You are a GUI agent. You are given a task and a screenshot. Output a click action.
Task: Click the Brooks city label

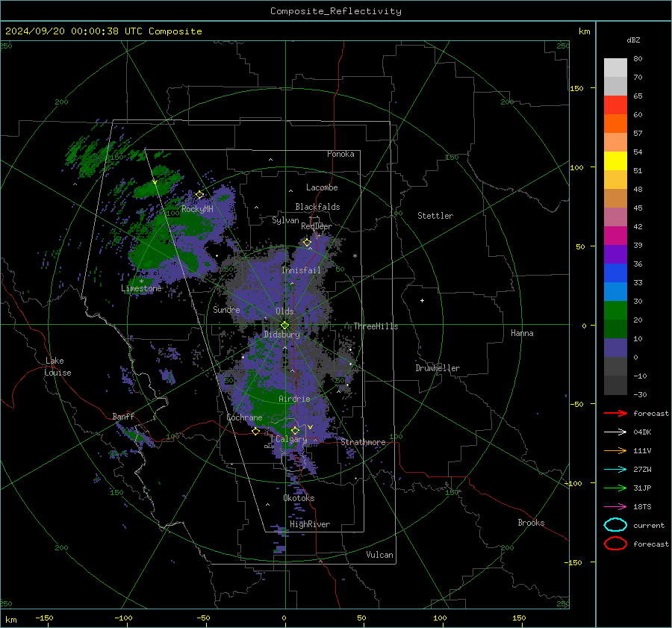tap(531, 523)
